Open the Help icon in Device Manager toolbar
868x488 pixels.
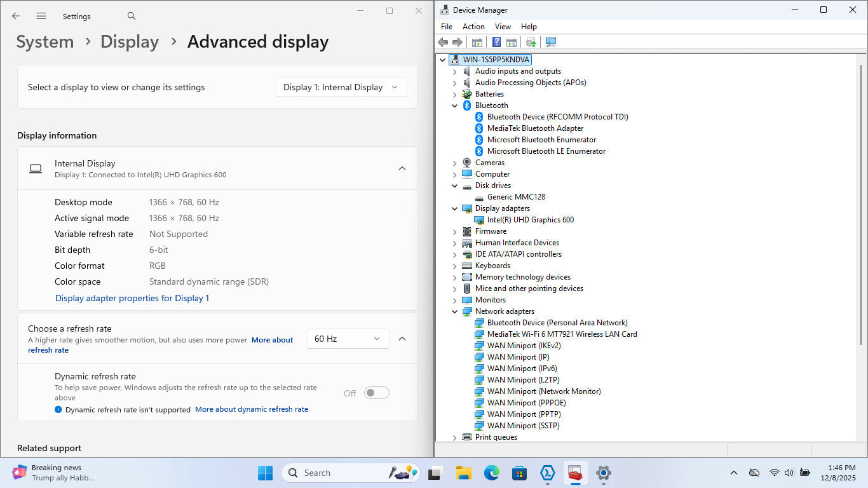pyautogui.click(x=496, y=42)
